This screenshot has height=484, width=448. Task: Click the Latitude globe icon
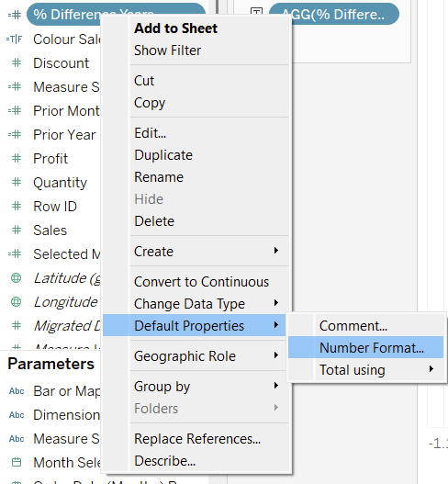pyautogui.click(x=16, y=278)
